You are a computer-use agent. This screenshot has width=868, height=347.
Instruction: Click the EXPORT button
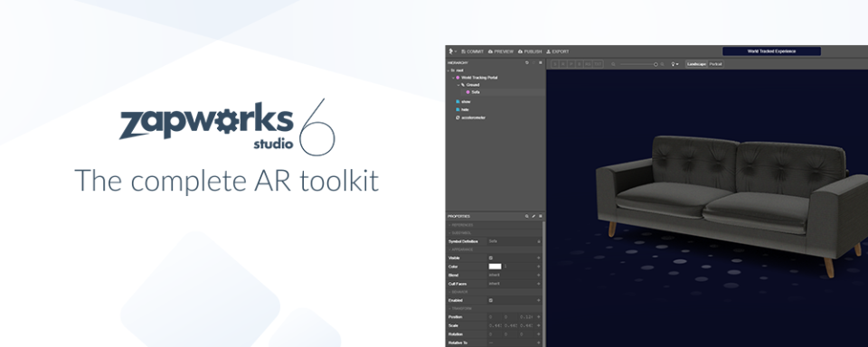pos(558,52)
